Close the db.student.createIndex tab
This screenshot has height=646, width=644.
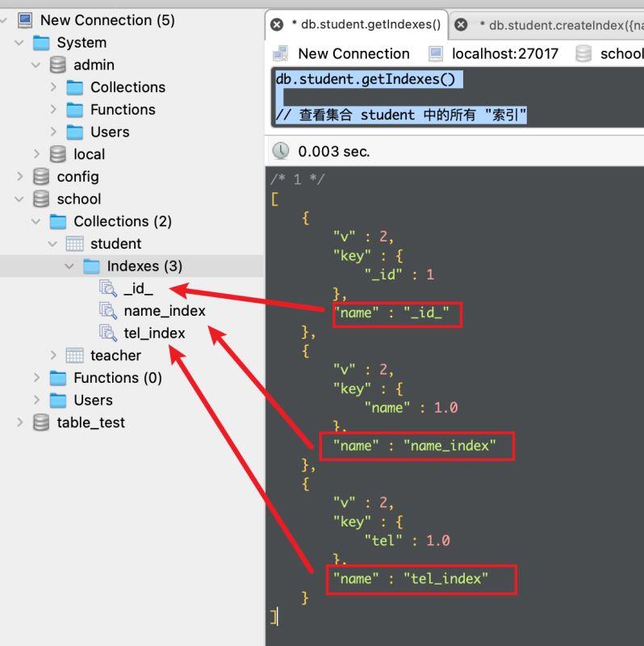tap(461, 25)
